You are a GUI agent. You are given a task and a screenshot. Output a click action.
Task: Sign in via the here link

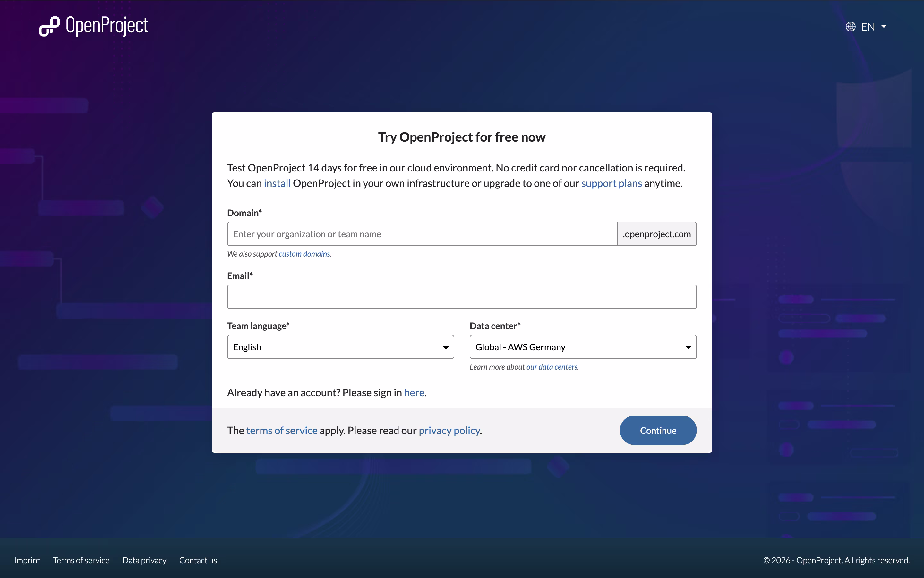pos(414,393)
